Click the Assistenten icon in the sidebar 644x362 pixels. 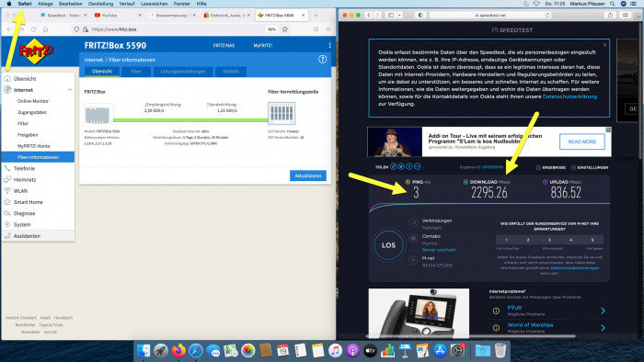7,236
